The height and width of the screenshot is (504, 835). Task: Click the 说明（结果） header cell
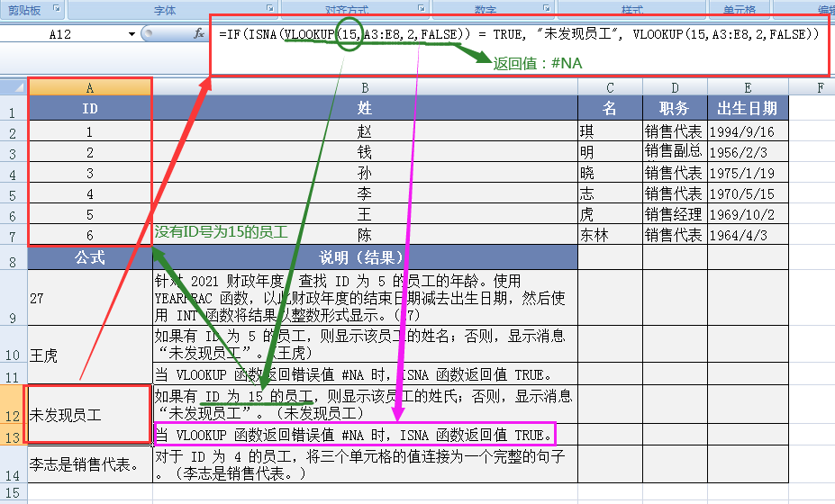click(x=365, y=257)
